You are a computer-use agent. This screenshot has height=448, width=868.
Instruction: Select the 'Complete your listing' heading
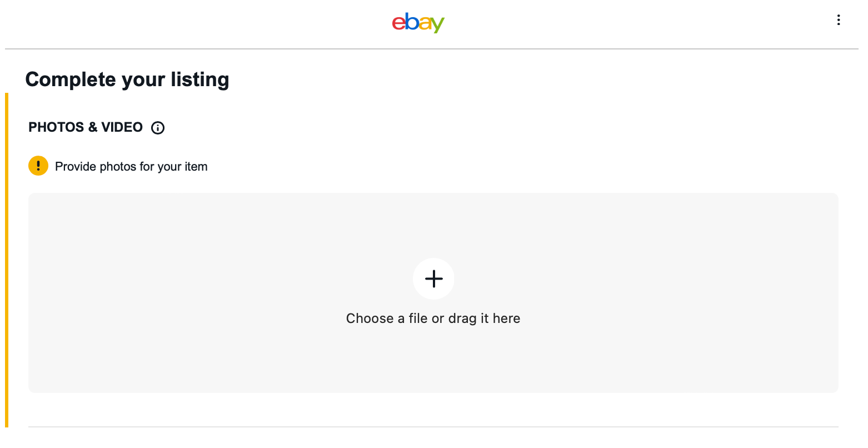(127, 79)
